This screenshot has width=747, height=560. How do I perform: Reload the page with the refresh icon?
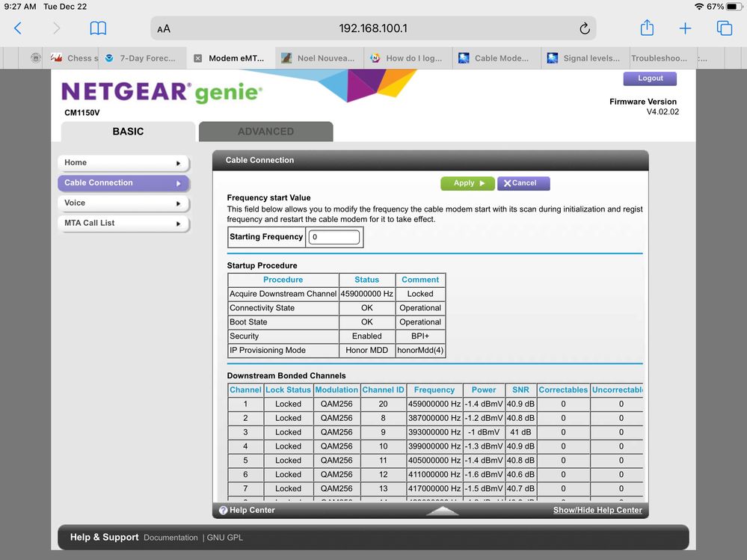[x=584, y=28]
